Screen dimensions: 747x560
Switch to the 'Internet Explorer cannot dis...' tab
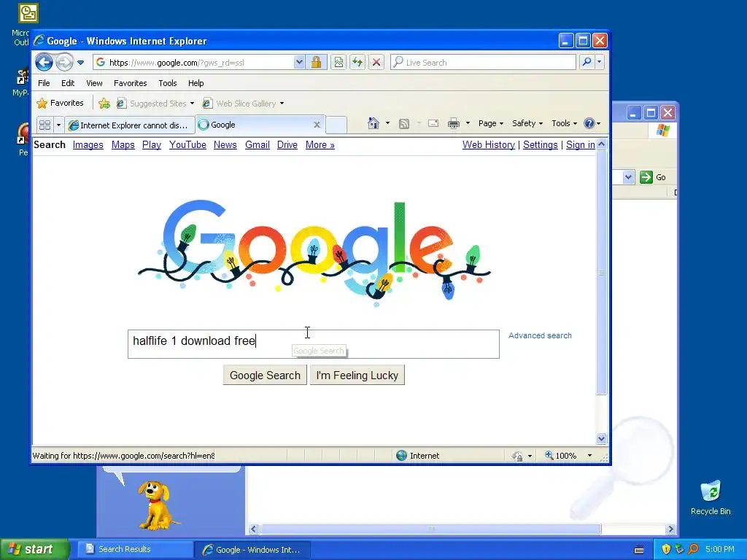(130, 125)
